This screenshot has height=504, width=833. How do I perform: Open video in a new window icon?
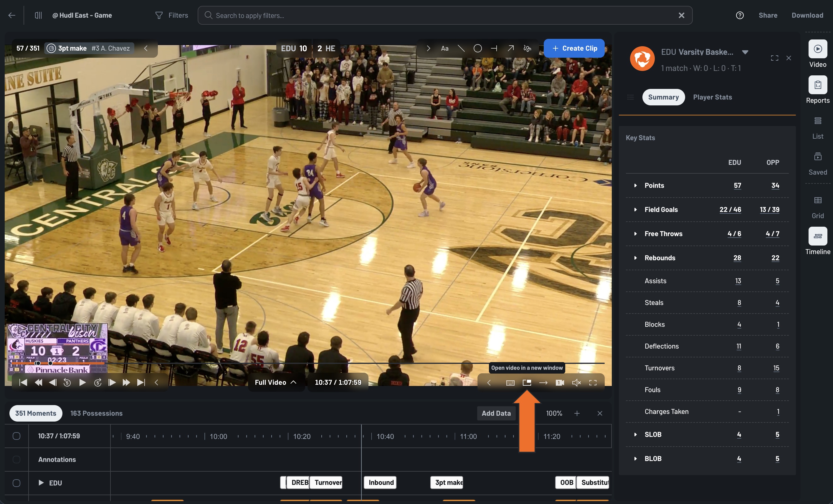pos(527,382)
